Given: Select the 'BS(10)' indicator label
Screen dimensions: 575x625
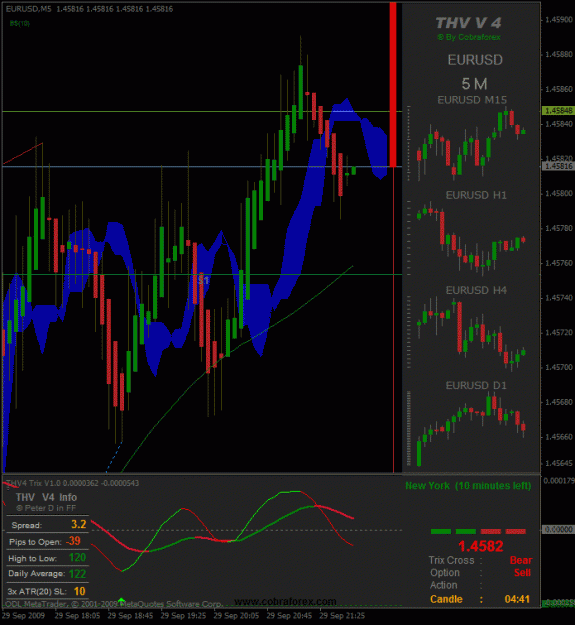Looking at the screenshot, I should tap(20, 24).
